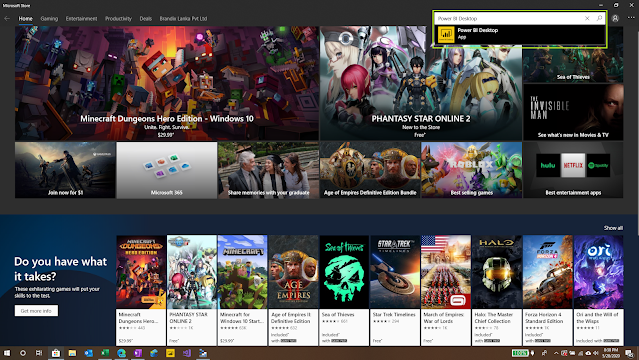Open The Invisible Man Movies & TV tile

pos(573,112)
